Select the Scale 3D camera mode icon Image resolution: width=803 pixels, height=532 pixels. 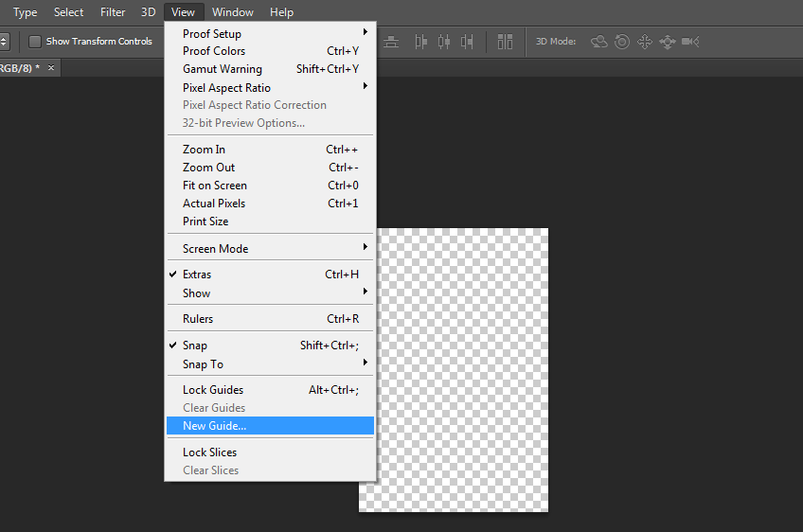690,42
